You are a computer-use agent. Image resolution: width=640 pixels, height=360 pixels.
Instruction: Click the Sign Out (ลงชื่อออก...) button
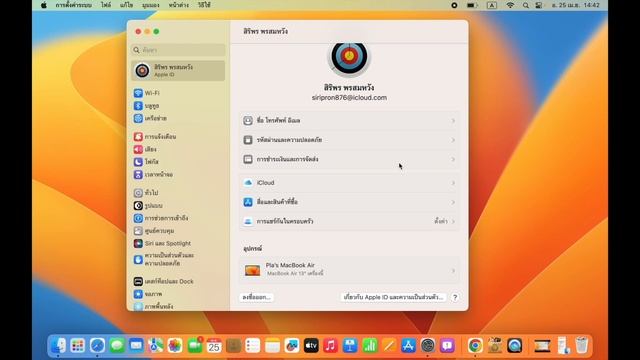[256, 297]
